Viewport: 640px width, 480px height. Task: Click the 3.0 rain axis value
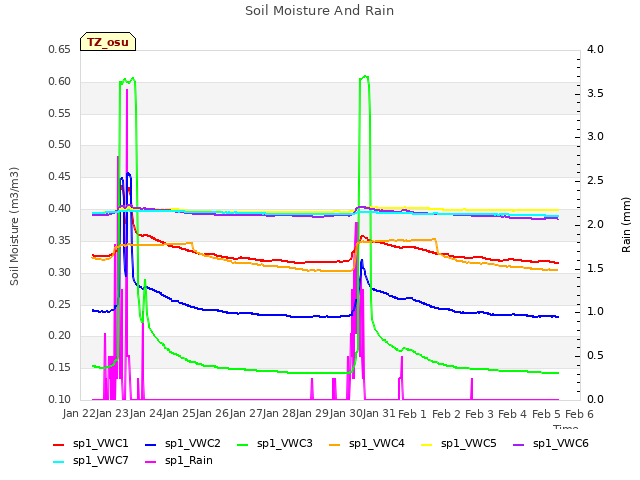click(x=595, y=137)
